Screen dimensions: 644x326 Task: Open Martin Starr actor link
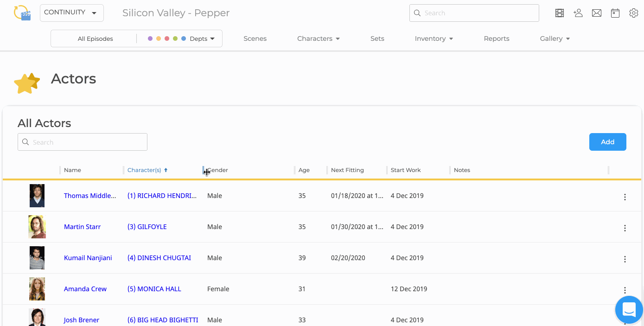(x=82, y=227)
